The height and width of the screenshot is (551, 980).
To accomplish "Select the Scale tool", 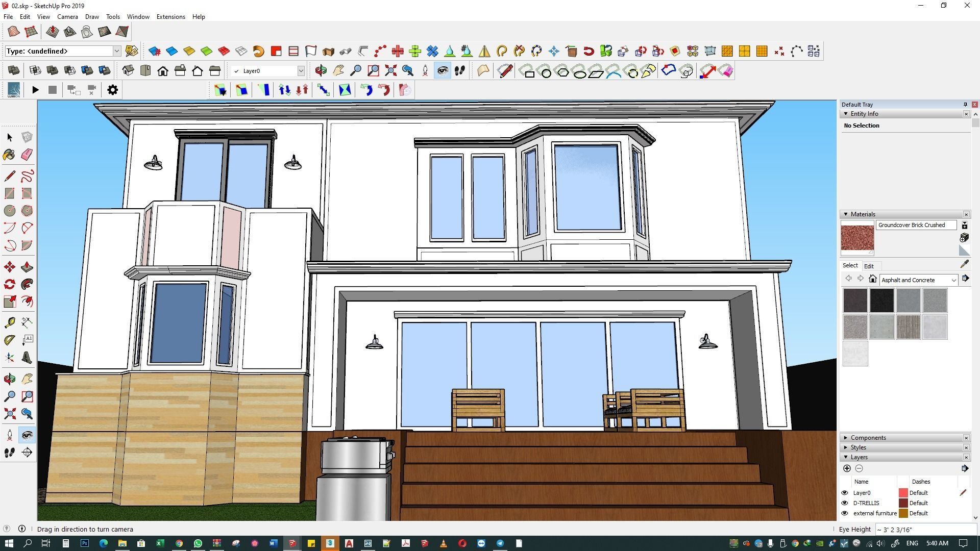I will pyautogui.click(x=10, y=302).
